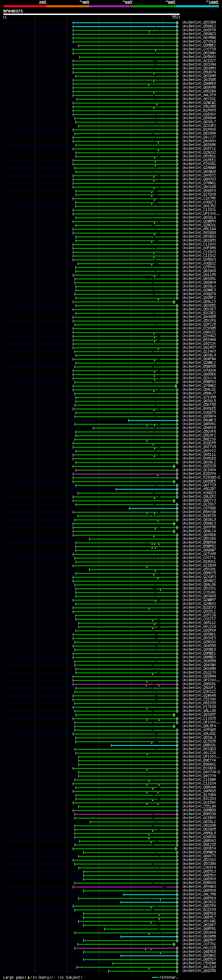Select the UniRef100_Q8RVK1 label
The image size is (222, 980).
pos(199,424)
